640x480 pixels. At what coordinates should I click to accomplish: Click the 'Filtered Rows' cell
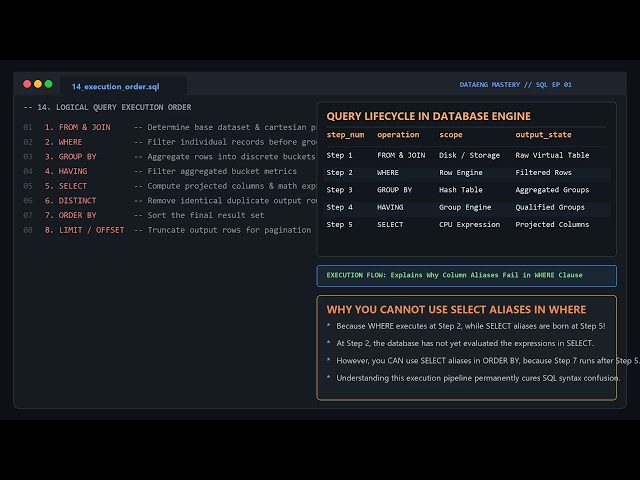click(543, 172)
